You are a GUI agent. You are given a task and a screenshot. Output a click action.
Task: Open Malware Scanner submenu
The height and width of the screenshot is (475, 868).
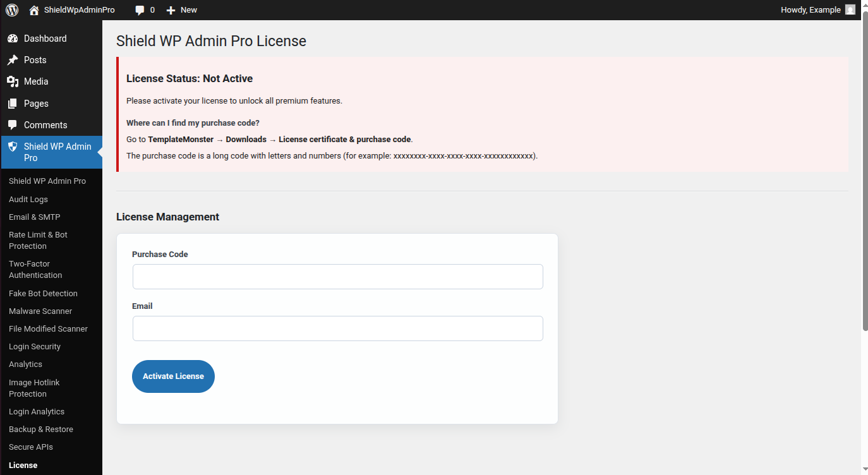coord(40,311)
